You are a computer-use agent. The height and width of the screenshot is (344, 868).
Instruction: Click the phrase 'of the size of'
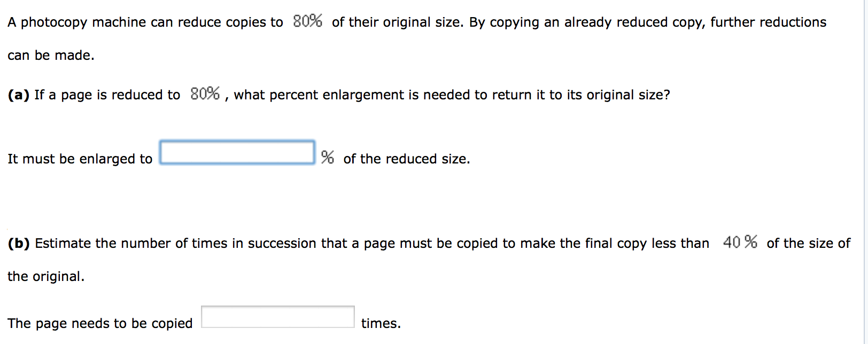coord(808,243)
